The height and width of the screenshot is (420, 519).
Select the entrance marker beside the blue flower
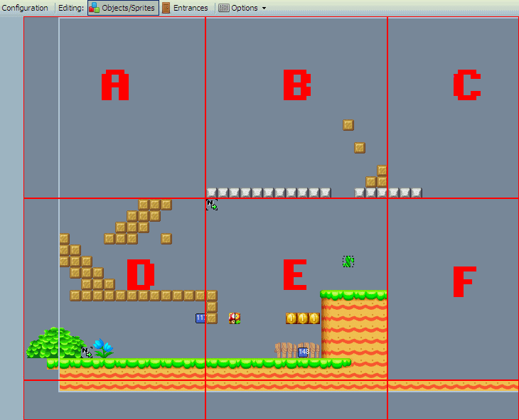87,352
